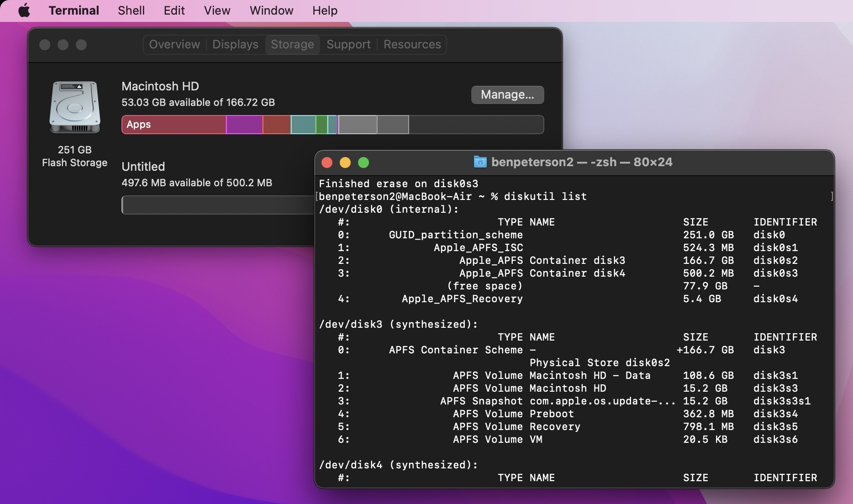Screen dimensions: 853x504
Task: Select the red Apps segment in storage bar
Action: (174, 124)
